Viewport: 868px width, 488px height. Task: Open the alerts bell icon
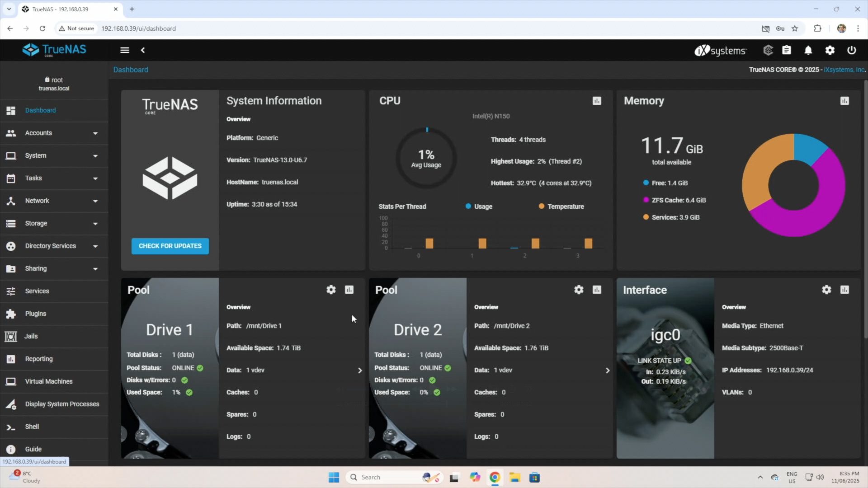808,50
